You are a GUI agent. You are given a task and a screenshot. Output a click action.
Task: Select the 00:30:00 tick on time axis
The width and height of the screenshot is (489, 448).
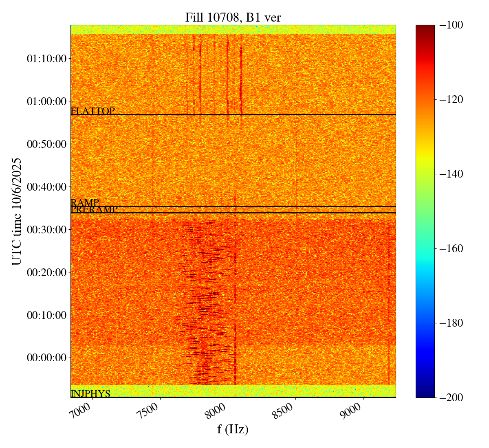point(46,230)
